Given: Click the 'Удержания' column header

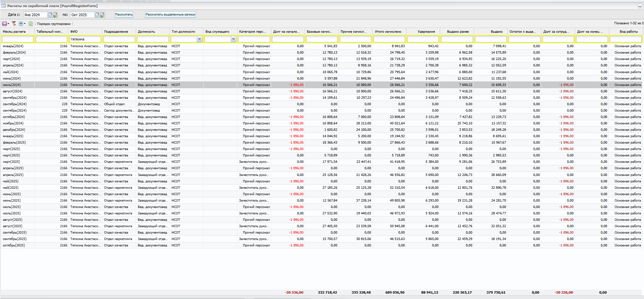Looking at the screenshot, I should [423, 32].
